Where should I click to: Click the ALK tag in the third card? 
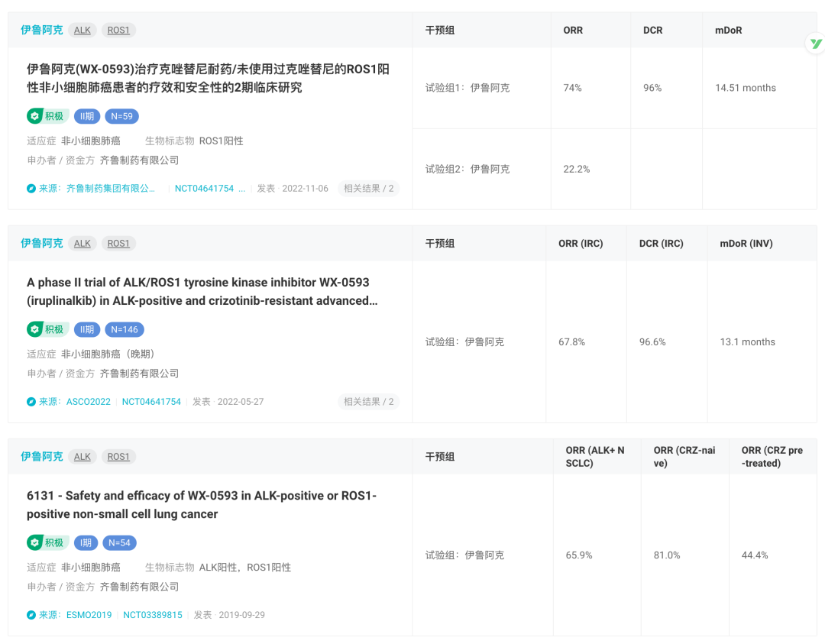82,456
